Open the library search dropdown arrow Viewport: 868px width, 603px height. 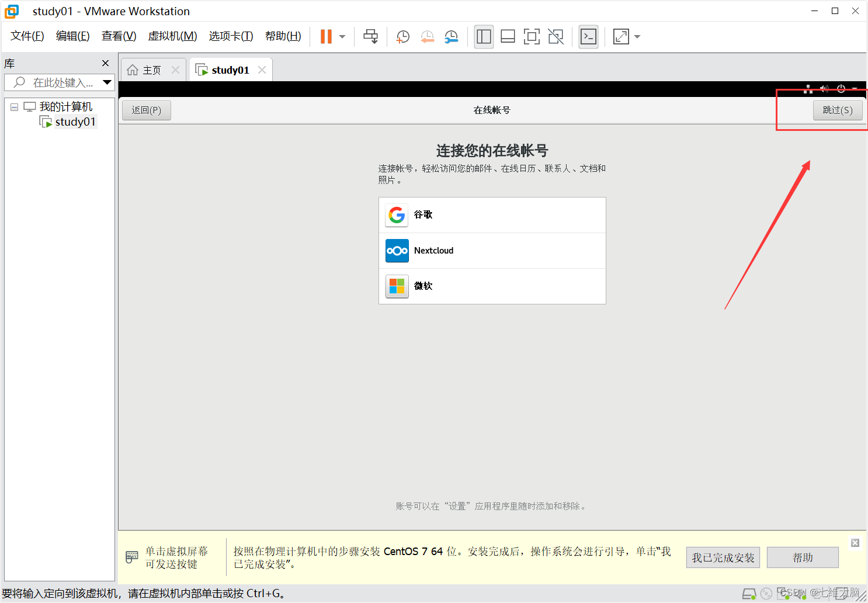[x=107, y=82]
